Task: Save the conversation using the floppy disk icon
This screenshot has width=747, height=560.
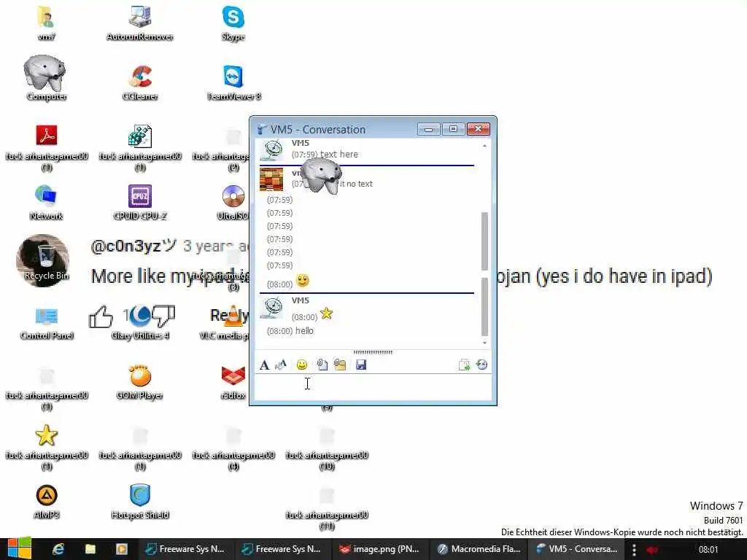Action: click(361, 365)
